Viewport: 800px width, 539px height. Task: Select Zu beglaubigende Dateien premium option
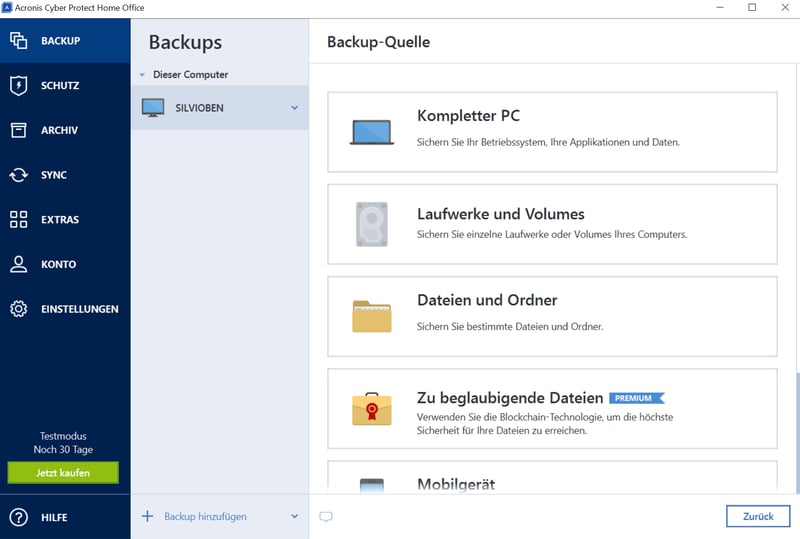(x=552, y=408)
